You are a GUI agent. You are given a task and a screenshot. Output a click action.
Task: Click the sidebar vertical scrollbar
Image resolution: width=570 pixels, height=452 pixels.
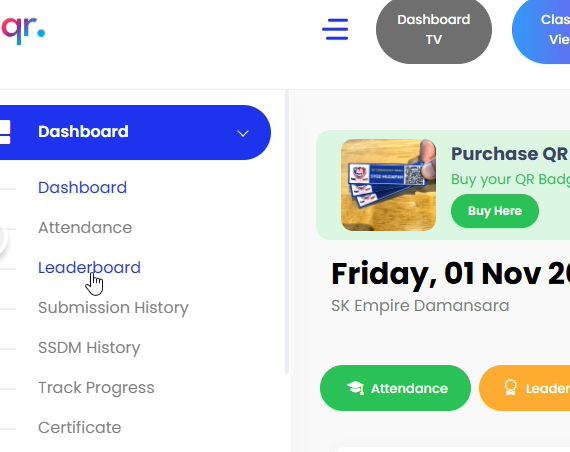287,232
